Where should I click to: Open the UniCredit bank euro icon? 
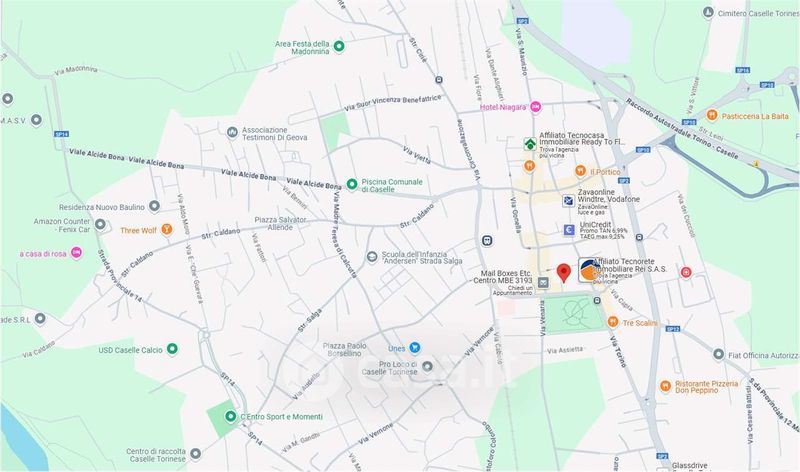pyautogui.click(x=569, y=230)
